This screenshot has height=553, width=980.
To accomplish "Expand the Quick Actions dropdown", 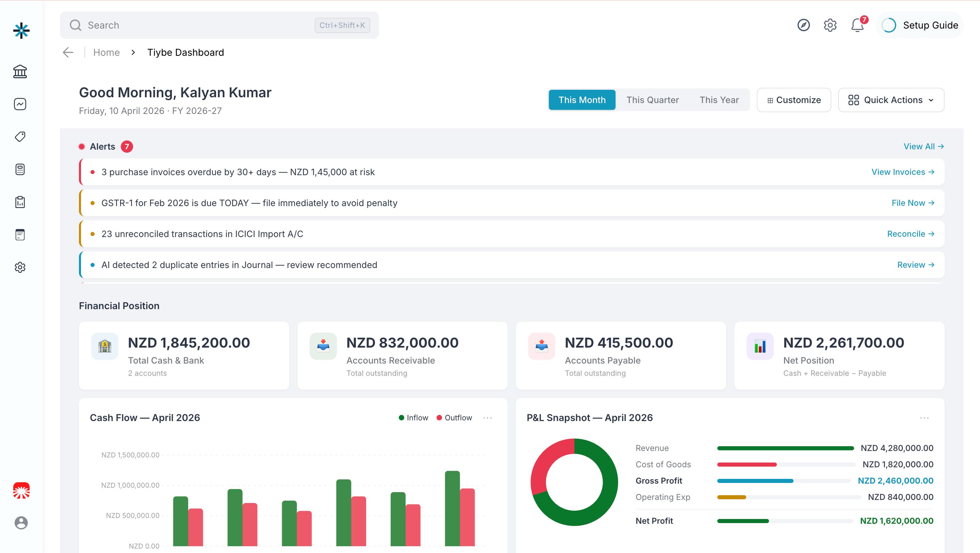I will click(891, 100).
